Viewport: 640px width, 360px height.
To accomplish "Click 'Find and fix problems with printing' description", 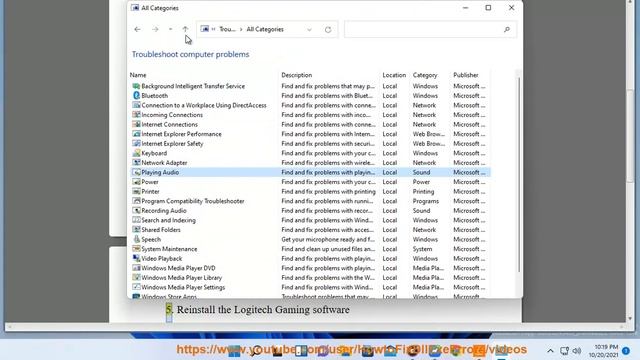I will [329, 192].
